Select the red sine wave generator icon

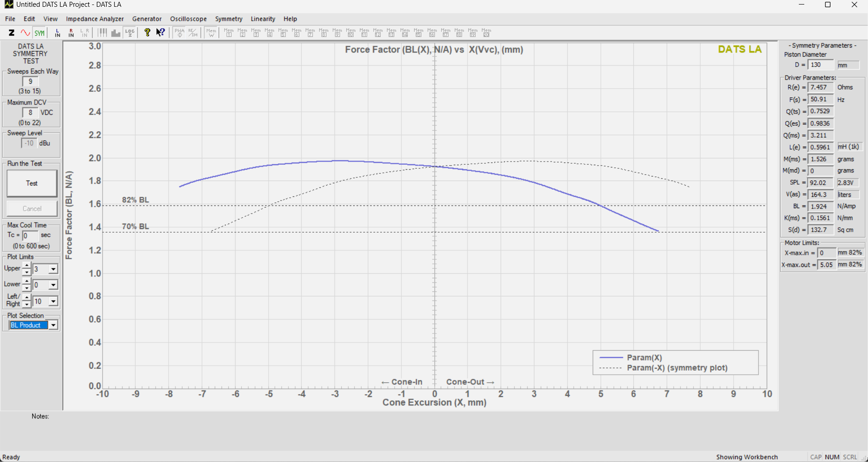25,33
